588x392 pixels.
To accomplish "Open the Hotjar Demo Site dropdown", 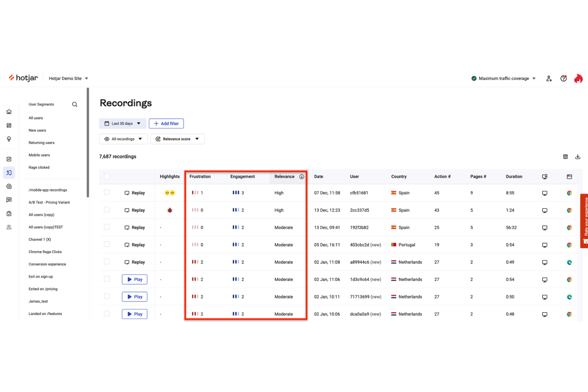I will 68,79.
